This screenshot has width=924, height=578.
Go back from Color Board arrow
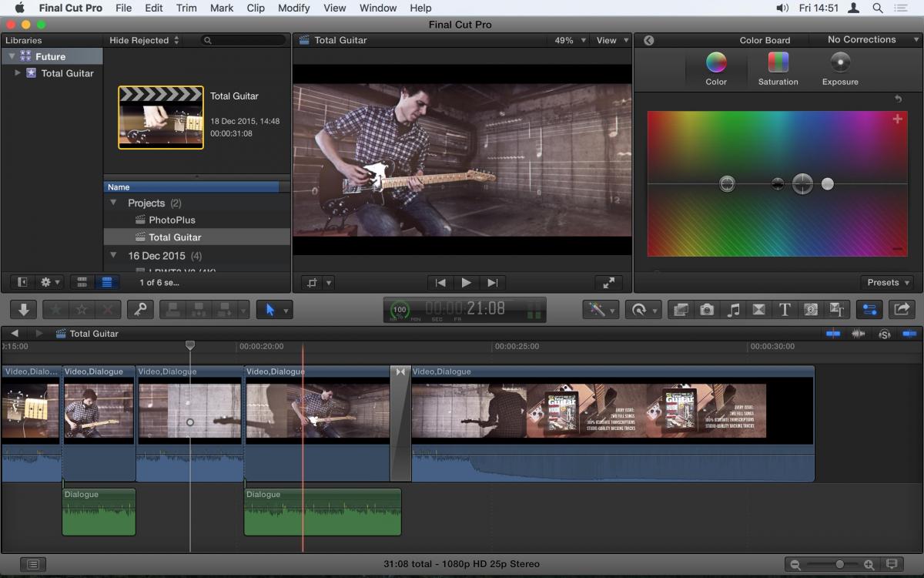coord(648,40)
